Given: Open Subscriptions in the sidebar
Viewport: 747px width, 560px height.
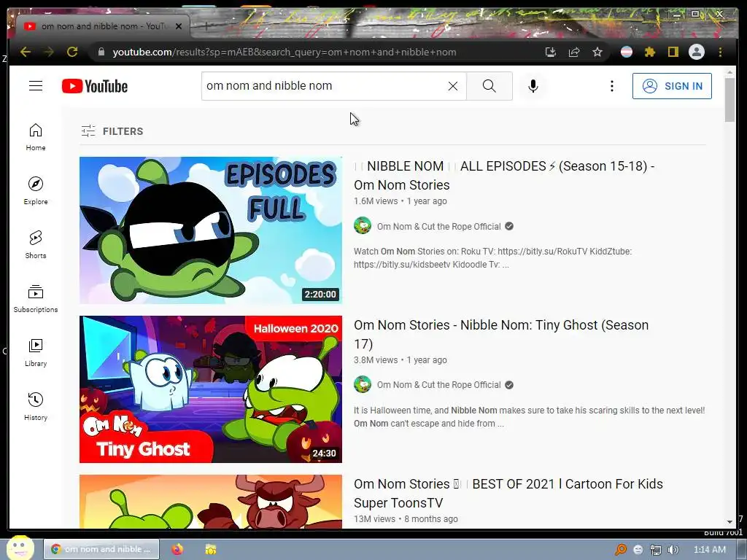Looking at the screenshot, I should click(36, 298).
